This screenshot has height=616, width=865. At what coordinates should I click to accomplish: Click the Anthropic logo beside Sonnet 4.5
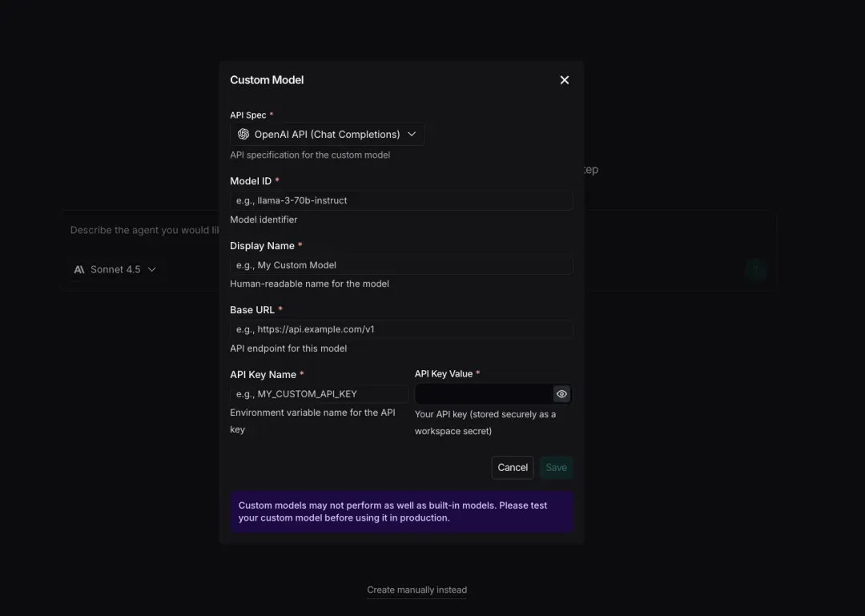79,270
